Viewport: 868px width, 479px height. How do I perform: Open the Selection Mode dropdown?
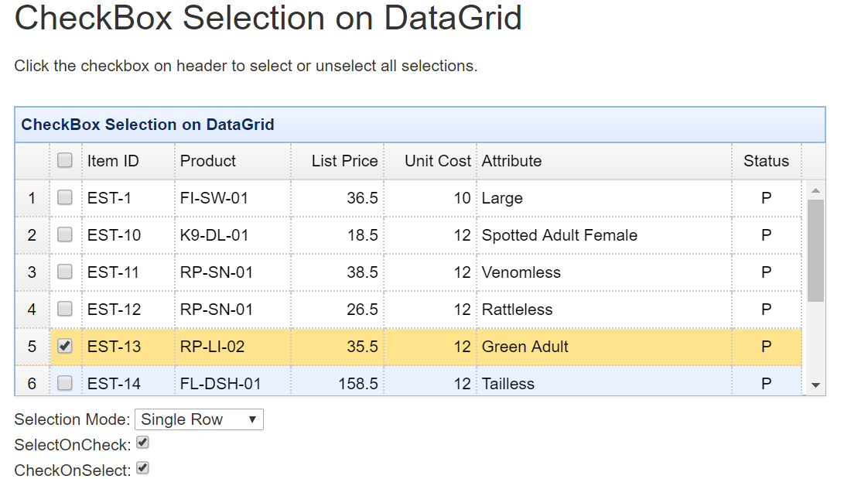click(x=199, y=419)
